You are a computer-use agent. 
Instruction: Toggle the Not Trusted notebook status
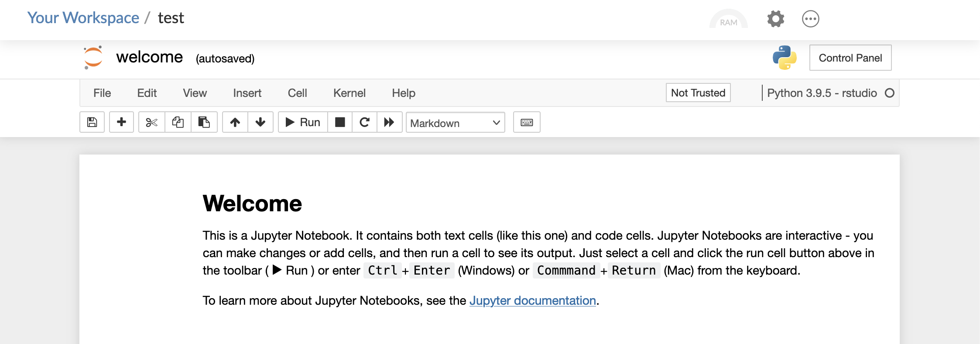tap(698, 93)
